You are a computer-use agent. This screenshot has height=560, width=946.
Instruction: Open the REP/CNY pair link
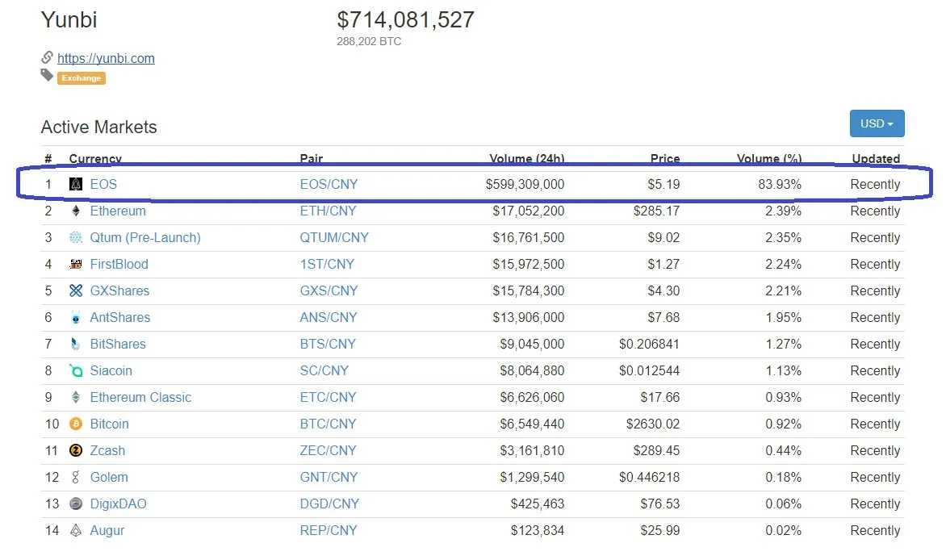[x=329, y=530]
